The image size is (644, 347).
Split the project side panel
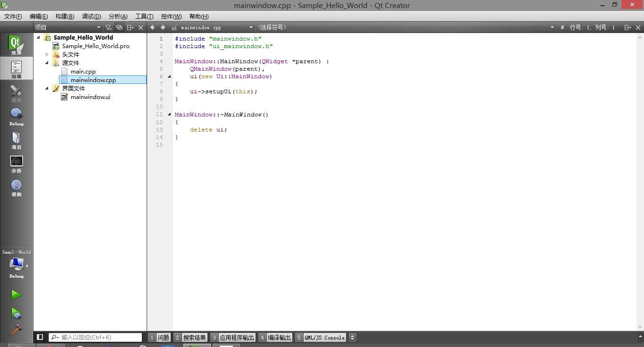click(131, 27)
